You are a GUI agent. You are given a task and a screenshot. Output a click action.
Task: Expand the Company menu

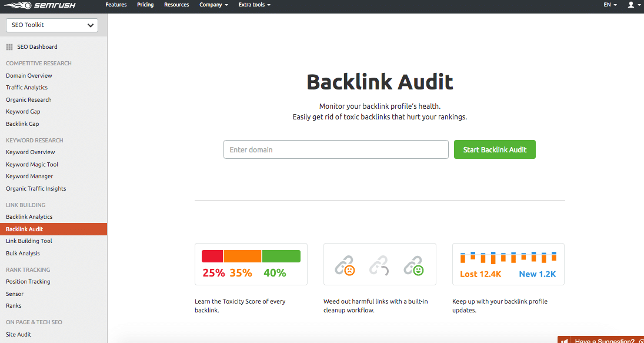coord(213,5)
